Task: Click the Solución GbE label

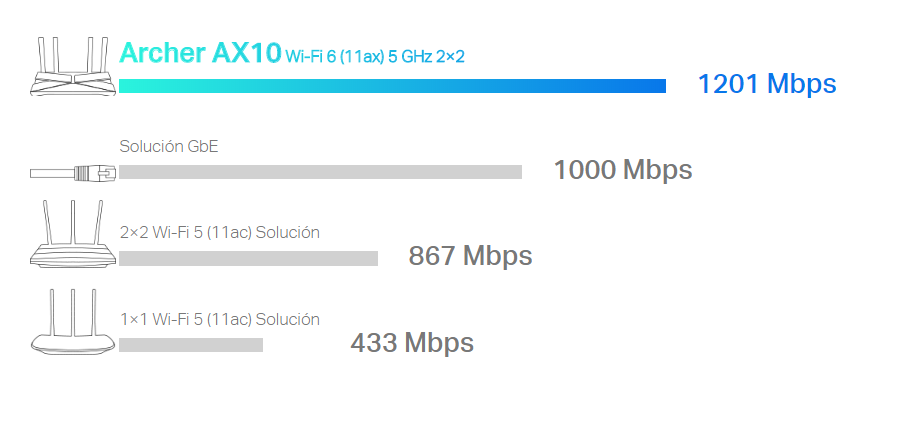Action: pyautogui.click(x=168, y=146)
